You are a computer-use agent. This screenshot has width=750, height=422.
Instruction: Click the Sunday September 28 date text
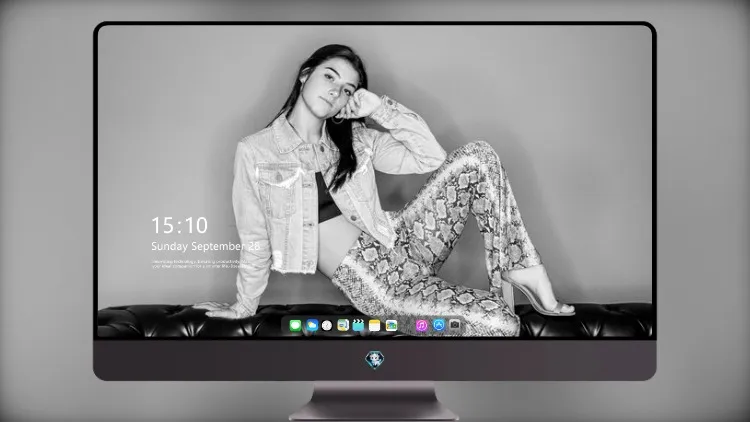pos(205,246)
